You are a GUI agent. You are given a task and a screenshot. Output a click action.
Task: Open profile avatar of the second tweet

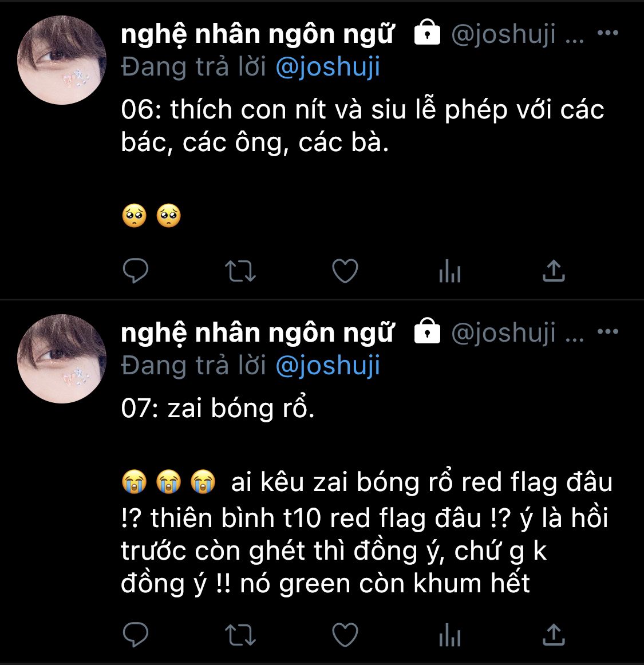[62, 358]
